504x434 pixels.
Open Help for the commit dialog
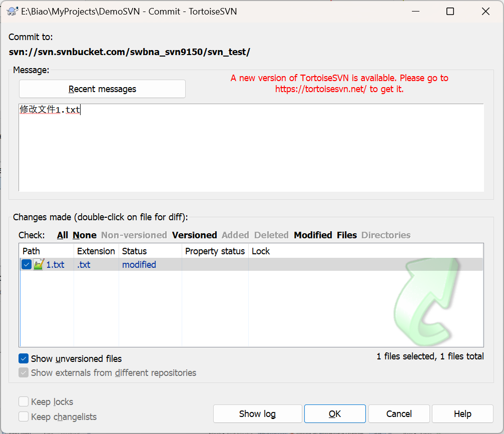[462, 414]
